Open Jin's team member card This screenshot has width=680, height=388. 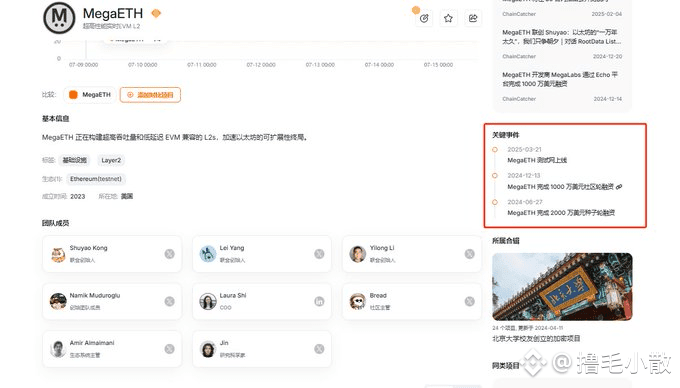(262, 349)
